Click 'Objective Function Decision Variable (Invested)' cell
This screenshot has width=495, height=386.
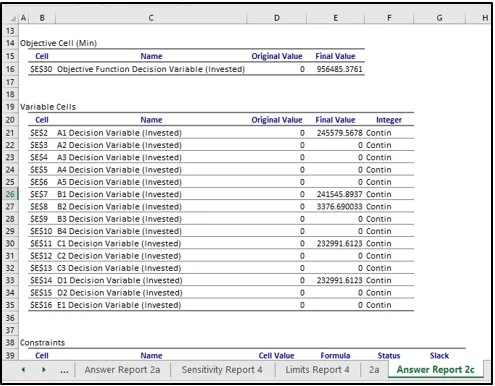(151, 69)
